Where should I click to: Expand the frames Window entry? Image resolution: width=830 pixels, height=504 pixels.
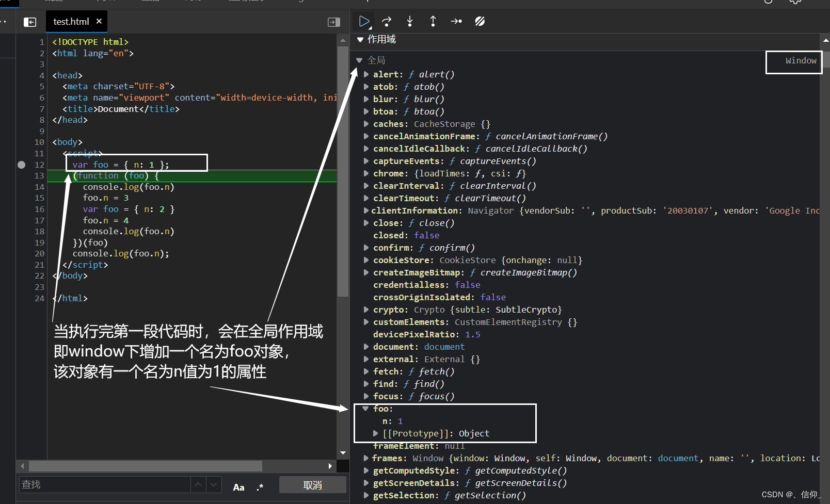pos(366,458)
